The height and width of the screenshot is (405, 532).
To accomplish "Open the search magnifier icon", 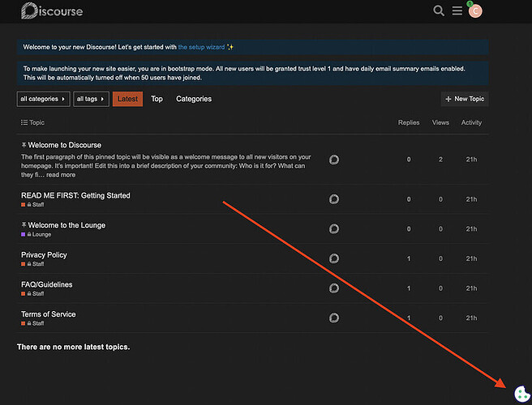I will pos(439,11).
